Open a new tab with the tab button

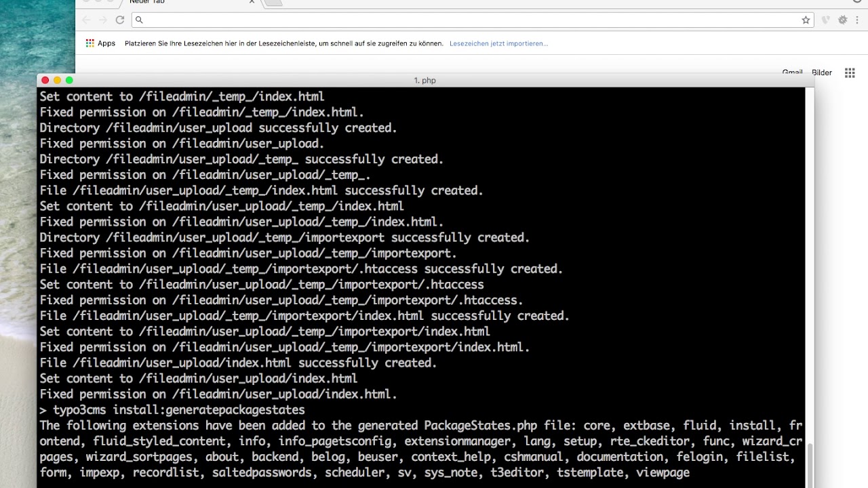click(x=273, y=2)
